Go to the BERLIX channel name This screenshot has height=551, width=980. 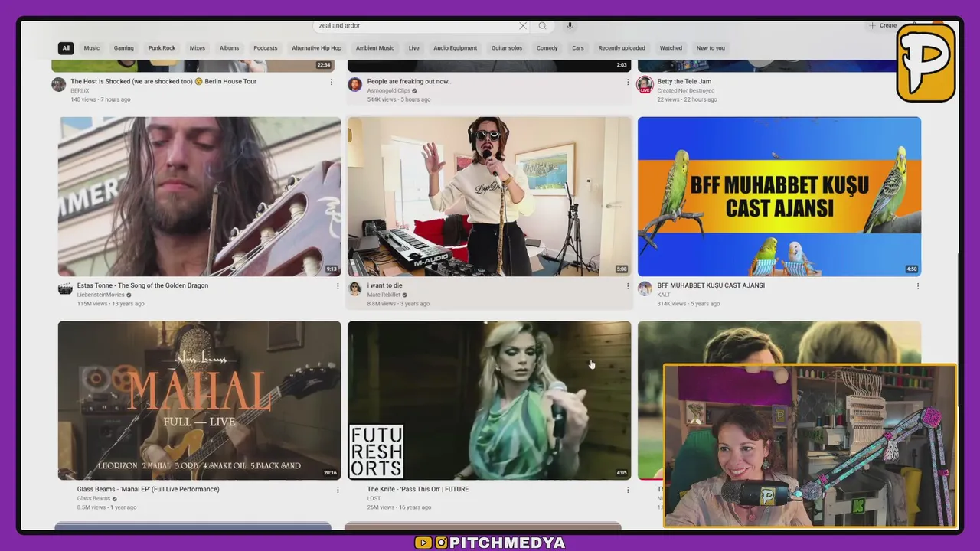[80, 90]
